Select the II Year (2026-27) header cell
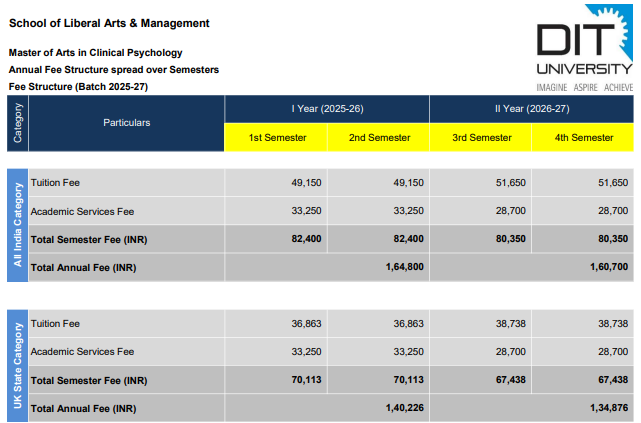 point(531,107)
